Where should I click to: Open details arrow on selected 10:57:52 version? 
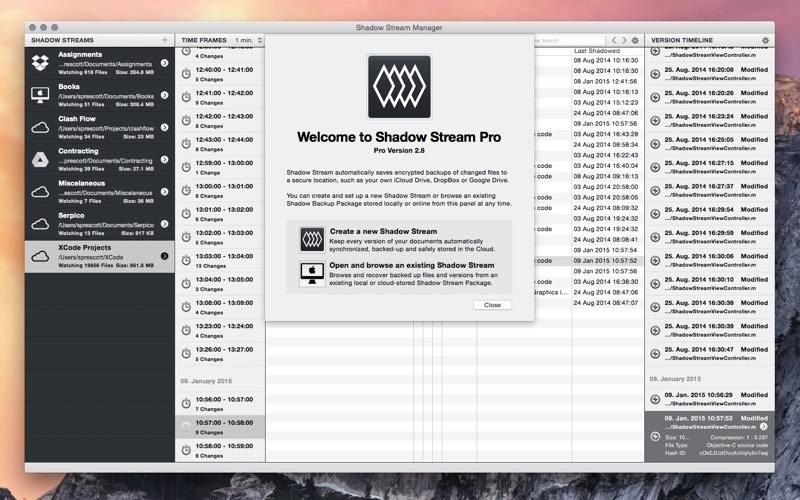click(x=763, y=427)
